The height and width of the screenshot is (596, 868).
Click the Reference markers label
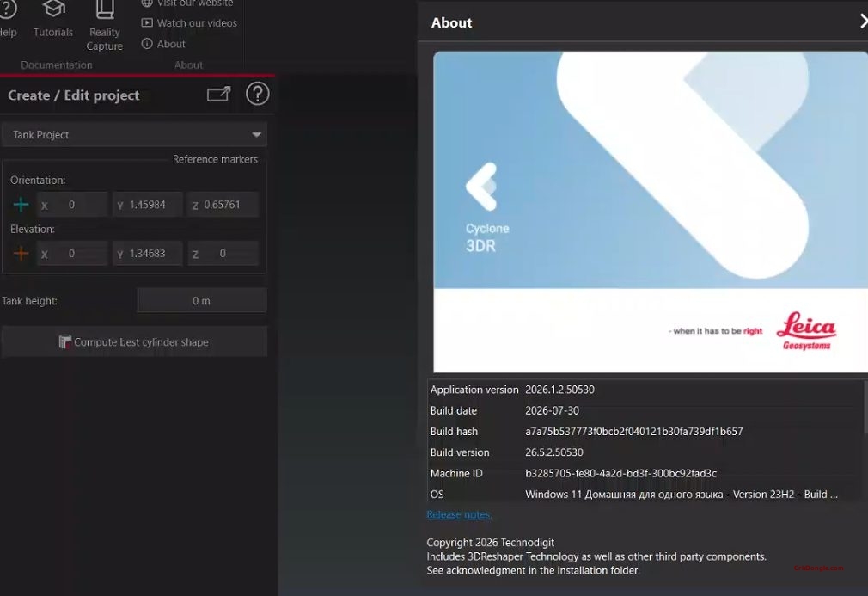(x=215, y=159)
